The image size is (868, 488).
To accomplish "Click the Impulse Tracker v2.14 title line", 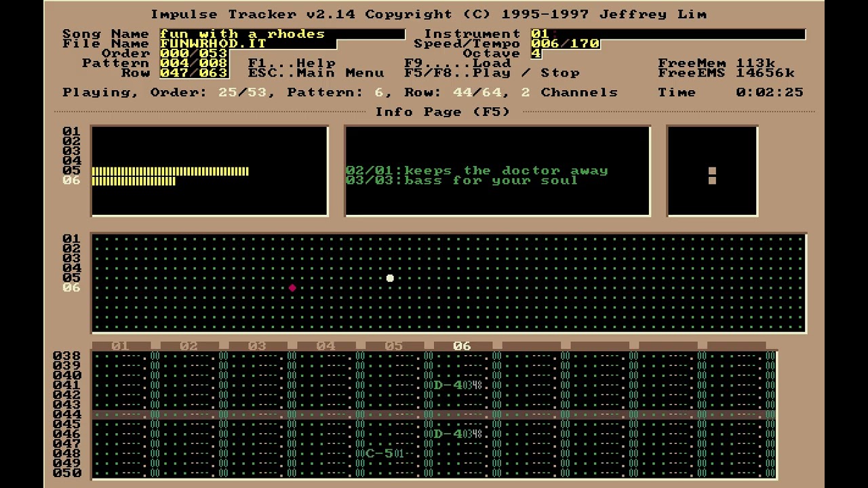I will 428,14.
